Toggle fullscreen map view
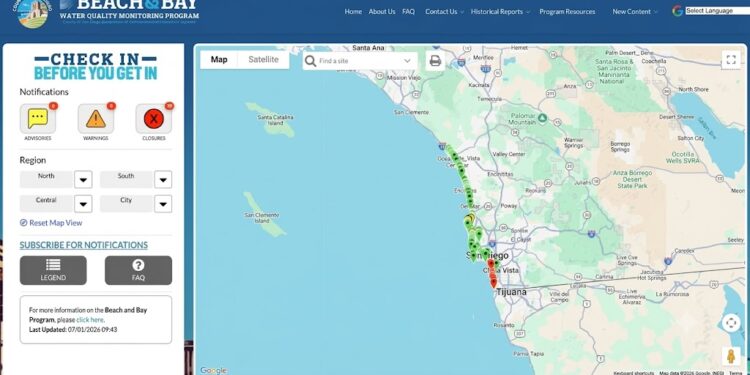This screenshot has width=750, height=375. [731, 60]
